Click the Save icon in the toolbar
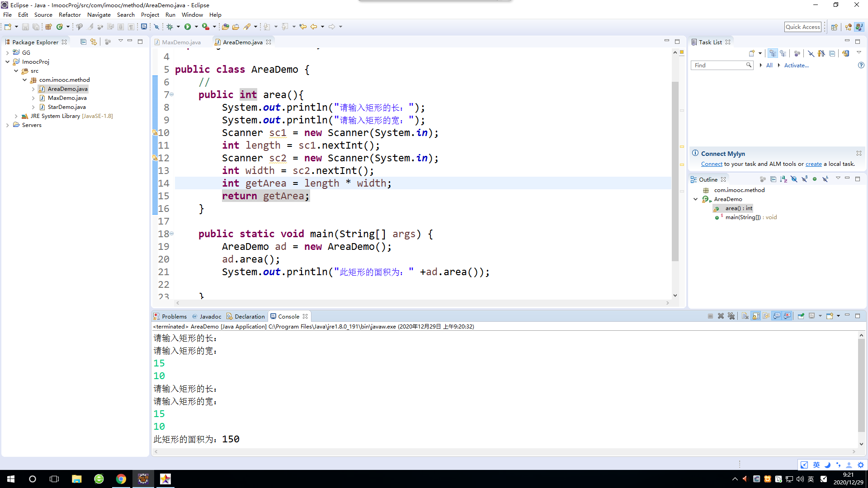 [x=25, y=27]
